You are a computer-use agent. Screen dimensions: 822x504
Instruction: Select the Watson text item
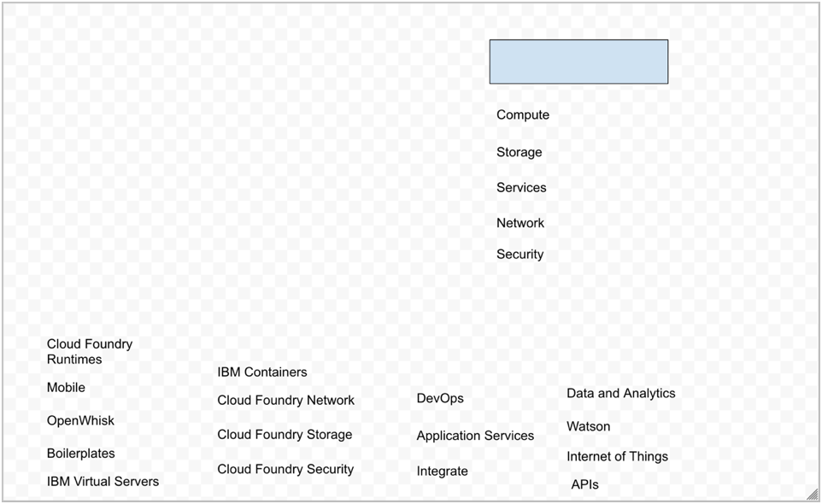[588, 427]
